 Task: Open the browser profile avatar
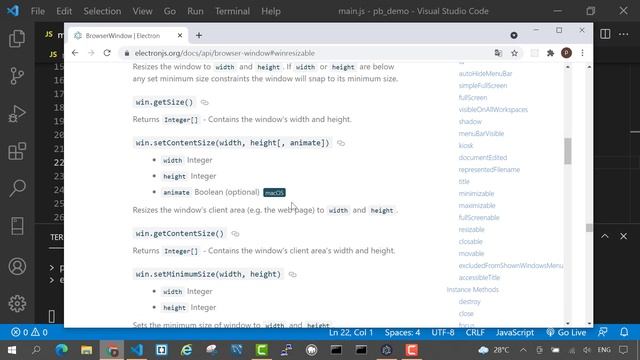[x=566, y=53]
